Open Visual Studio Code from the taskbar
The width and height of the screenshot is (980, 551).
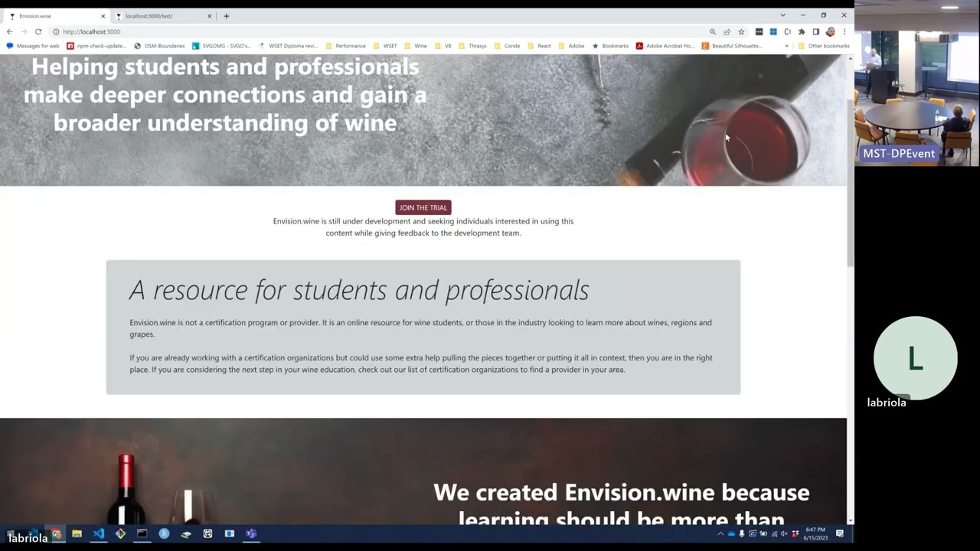(99, 533)
